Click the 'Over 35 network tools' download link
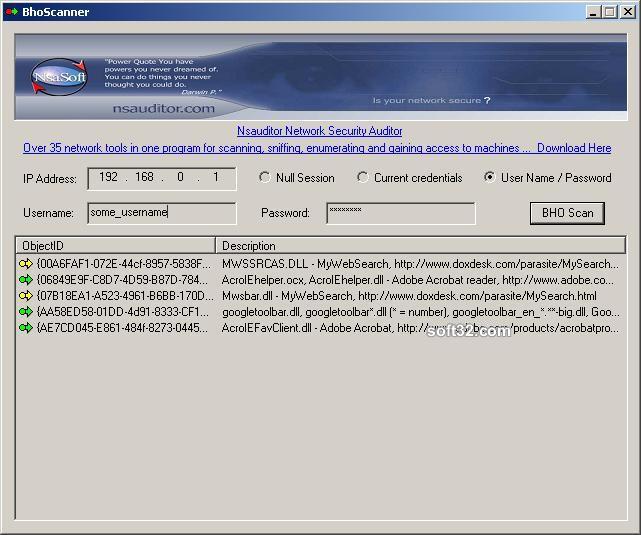 (x=317, y=148)
